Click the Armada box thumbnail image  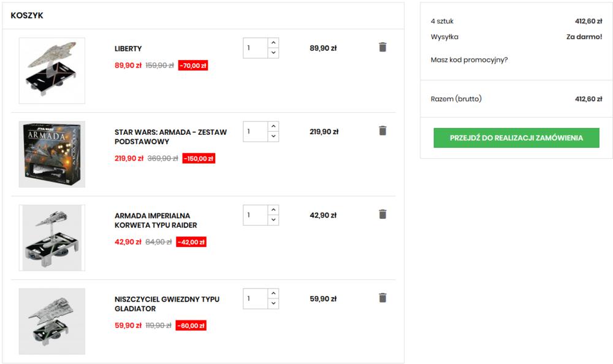[52, 154]
